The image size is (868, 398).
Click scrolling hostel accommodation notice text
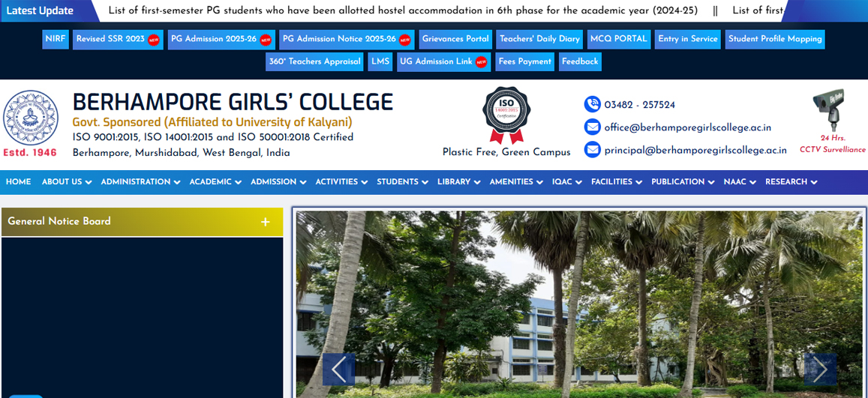403,10
